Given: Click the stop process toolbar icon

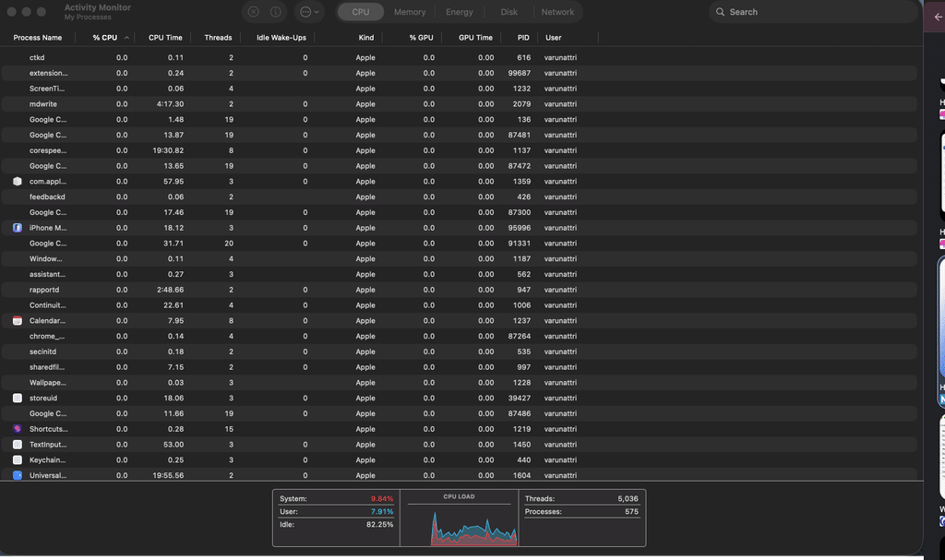Looking at the screenshot, I should (x=254, y=12).
